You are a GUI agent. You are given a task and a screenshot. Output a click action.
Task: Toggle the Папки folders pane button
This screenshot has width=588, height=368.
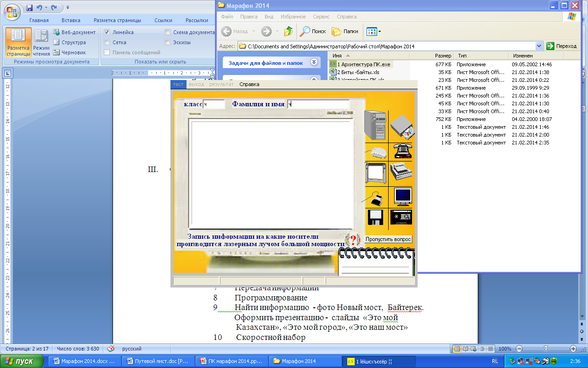(x=345, y=31)
